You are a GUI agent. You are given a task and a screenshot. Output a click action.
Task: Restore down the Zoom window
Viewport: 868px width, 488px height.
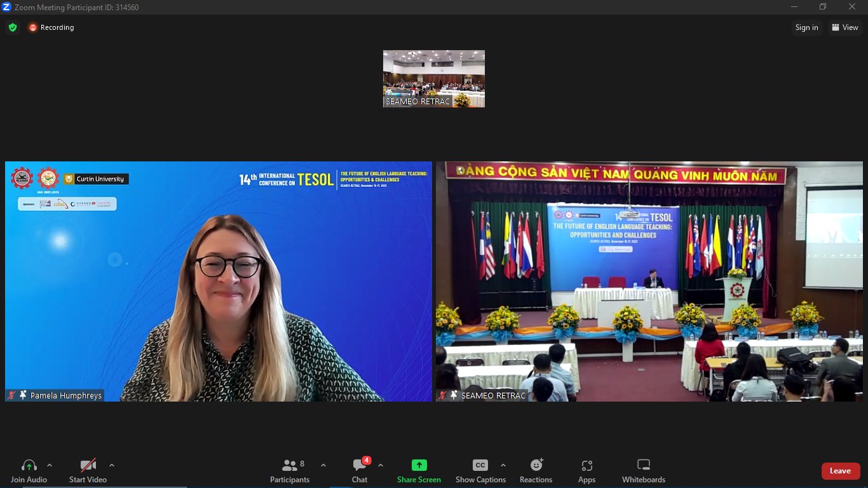point(823,7)
